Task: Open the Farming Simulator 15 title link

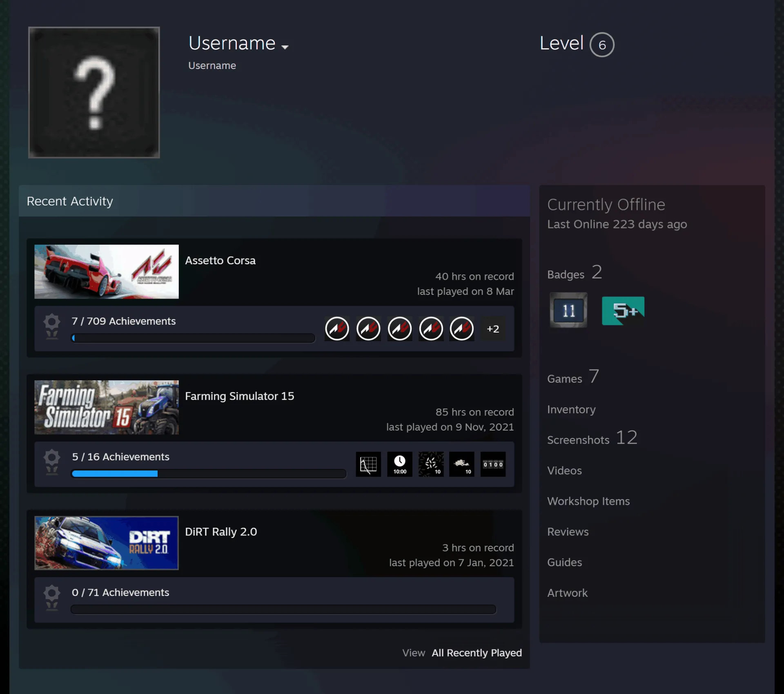Action: 239,396
